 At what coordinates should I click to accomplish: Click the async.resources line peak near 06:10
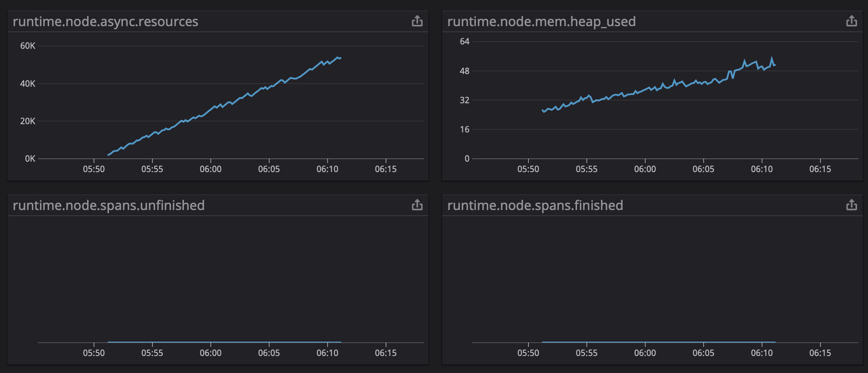pyautogui.click(x=338, y=57)
